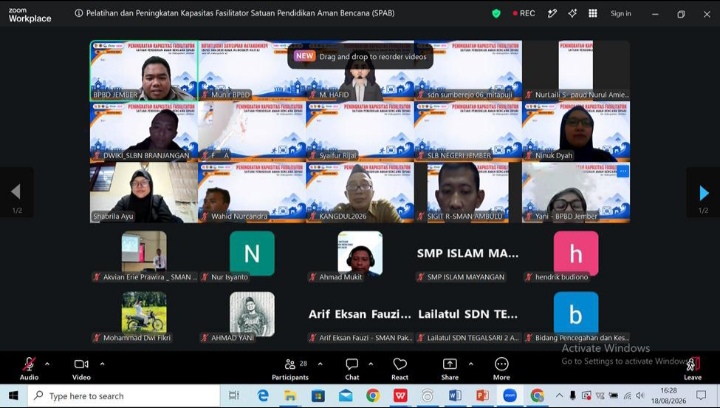Viewport: 720px width, 408px height.
Task: Open the AI Companion sparkle icon
Action: point(572,14)
